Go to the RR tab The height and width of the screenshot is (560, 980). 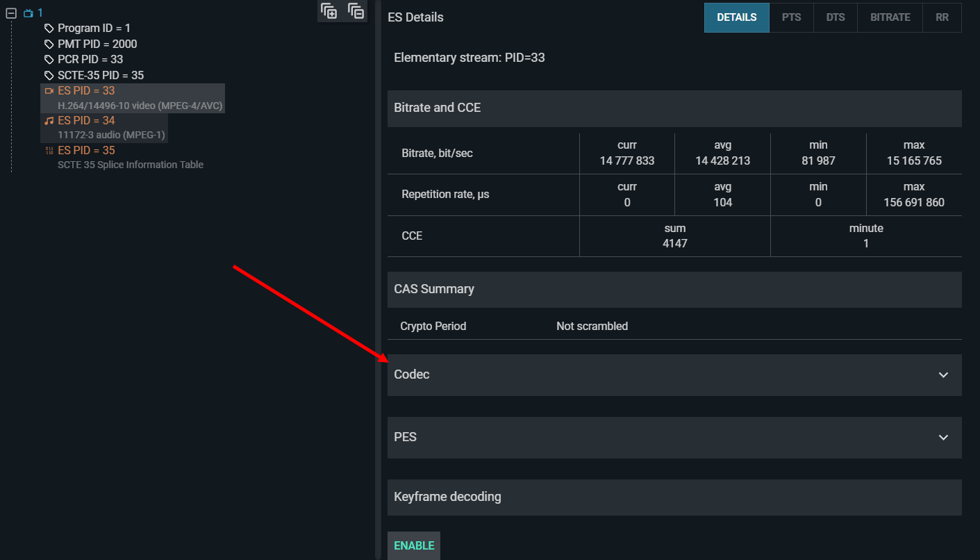(942, 17)
